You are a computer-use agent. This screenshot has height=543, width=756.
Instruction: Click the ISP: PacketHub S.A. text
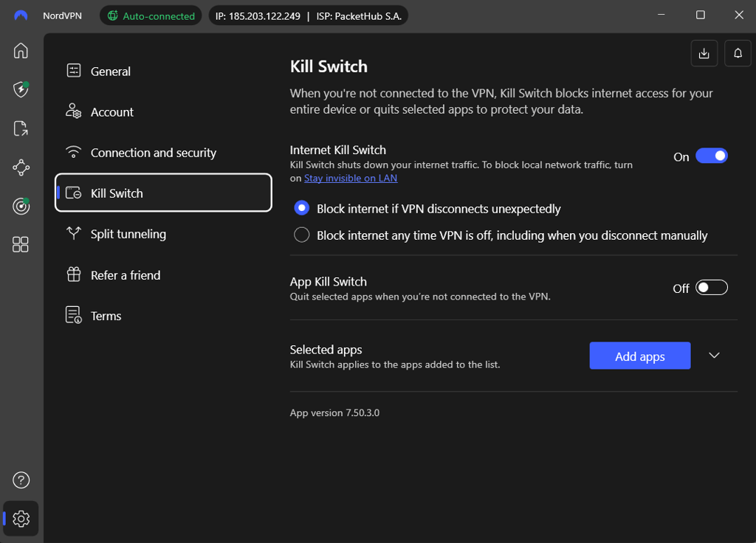coord(359,16)
